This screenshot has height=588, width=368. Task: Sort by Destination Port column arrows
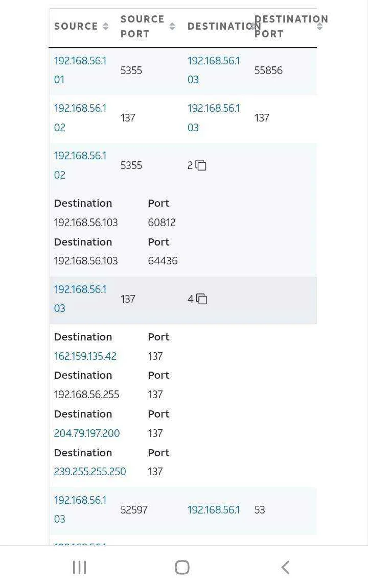click(x=319, y=26)
